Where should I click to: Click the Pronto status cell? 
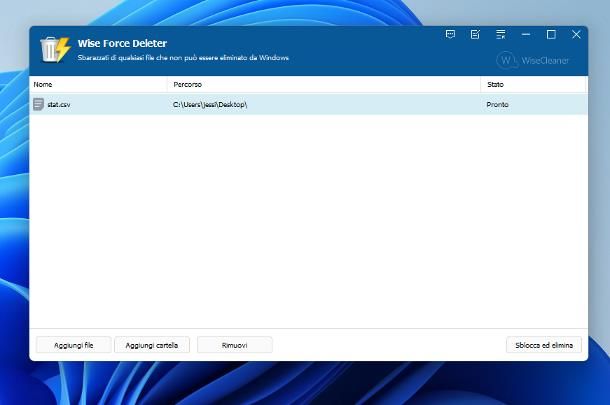coord(497,105)
